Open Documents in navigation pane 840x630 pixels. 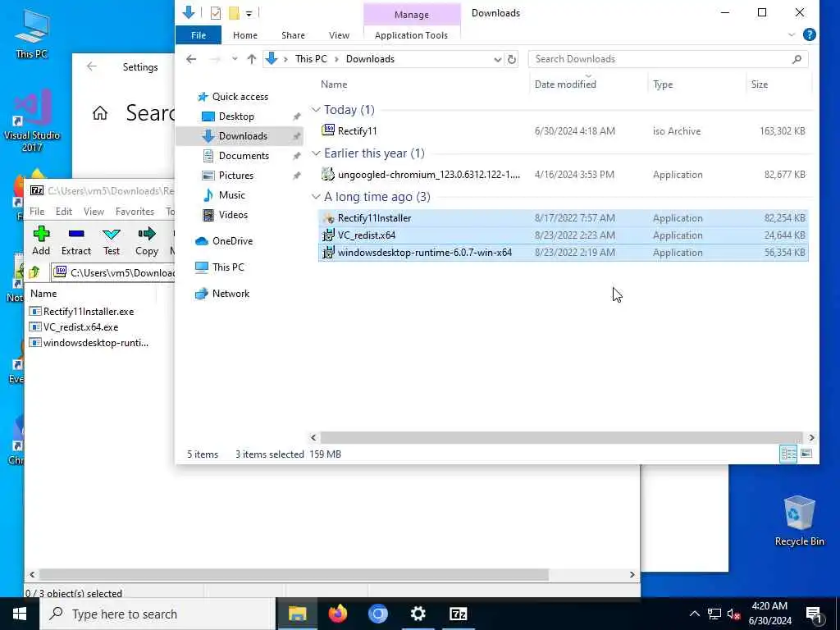point(244,155)
